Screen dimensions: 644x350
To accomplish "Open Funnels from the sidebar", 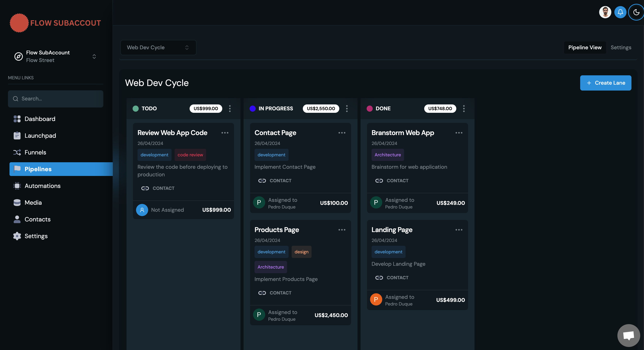I will 35,152.
